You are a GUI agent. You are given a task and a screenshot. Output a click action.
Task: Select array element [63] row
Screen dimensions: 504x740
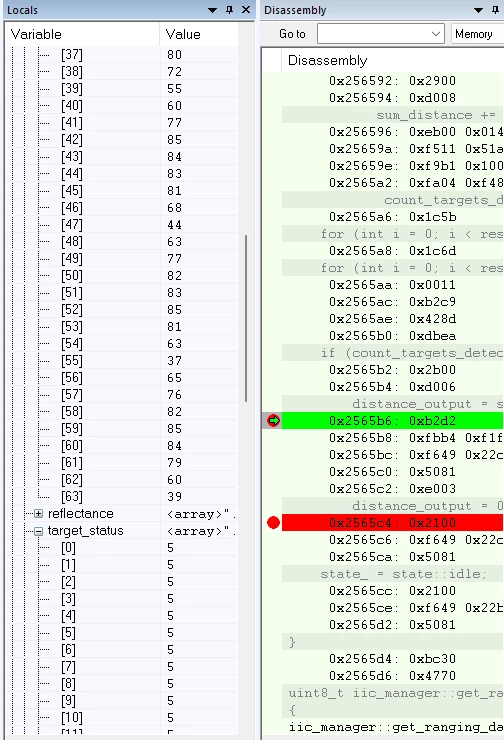pos(121,496)
